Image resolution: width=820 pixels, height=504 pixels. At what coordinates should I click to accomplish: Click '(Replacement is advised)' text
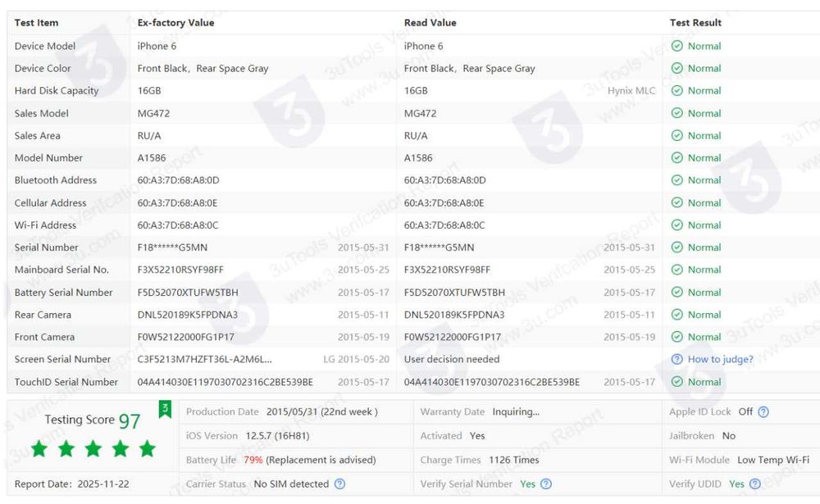pos(321,460)
